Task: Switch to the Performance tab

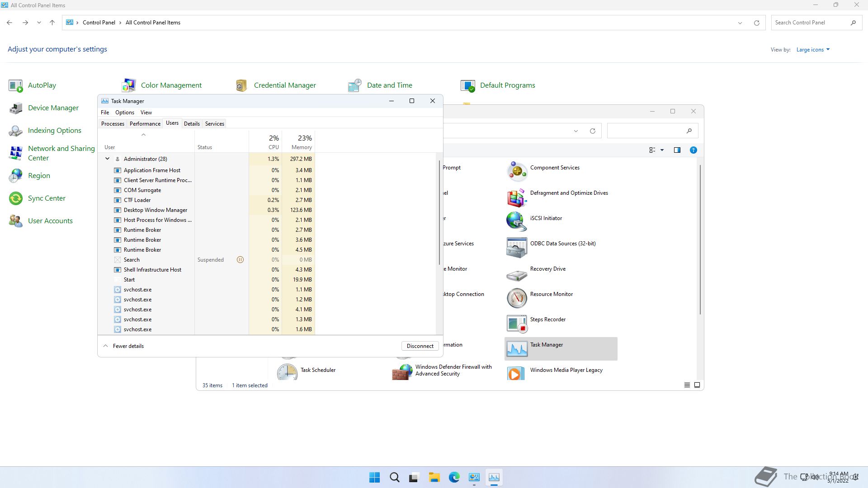Action: [x=145, y=124]
